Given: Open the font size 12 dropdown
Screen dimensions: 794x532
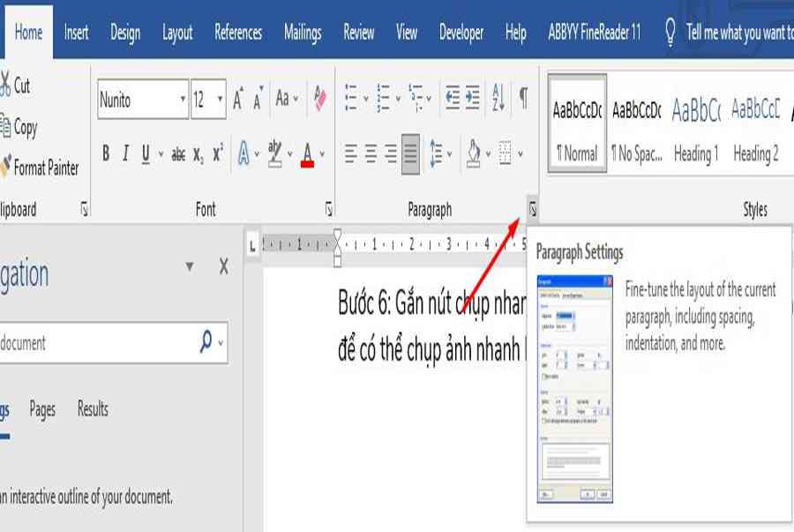Looking at the screenshot, I should click(220, 99).
